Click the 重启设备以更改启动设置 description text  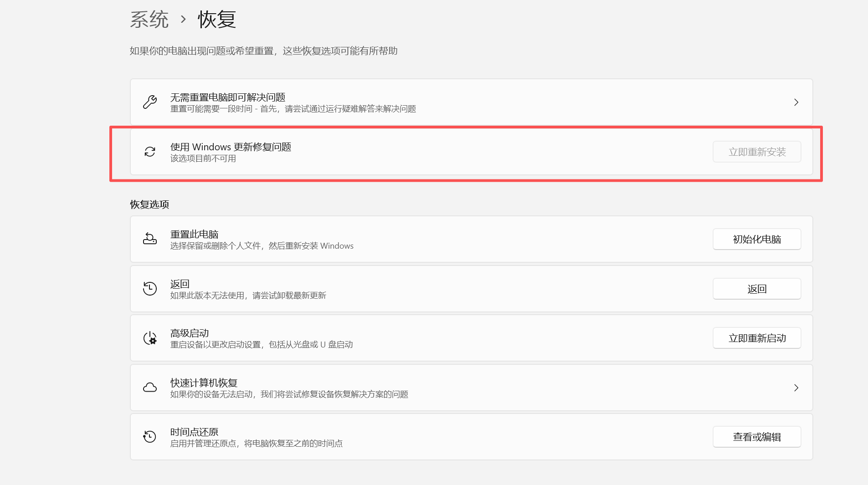[x=262, y=345]
